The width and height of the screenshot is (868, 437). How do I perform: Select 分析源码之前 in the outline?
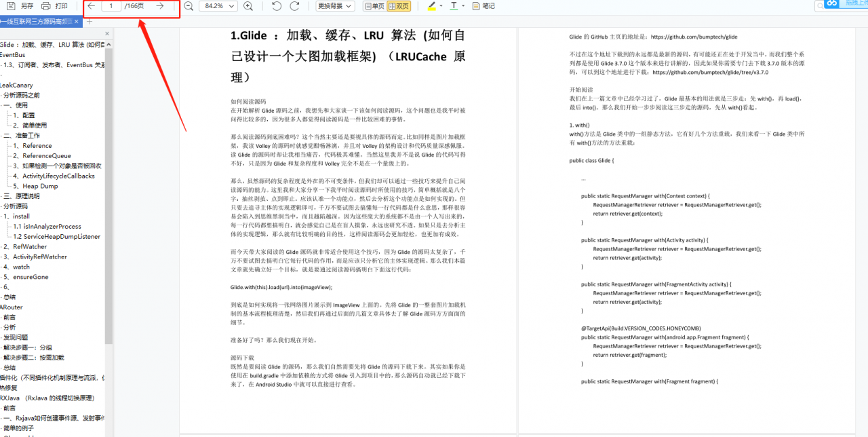22,95
